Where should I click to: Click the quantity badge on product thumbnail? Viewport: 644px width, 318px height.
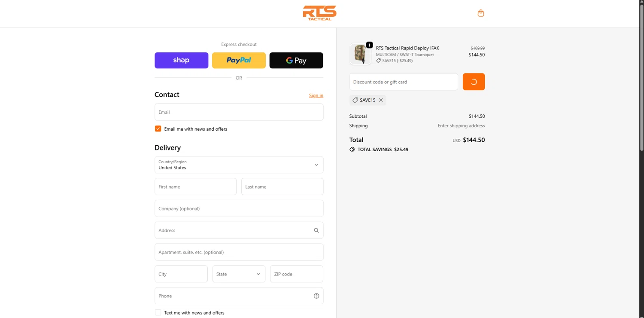click(x=369, y=45)
